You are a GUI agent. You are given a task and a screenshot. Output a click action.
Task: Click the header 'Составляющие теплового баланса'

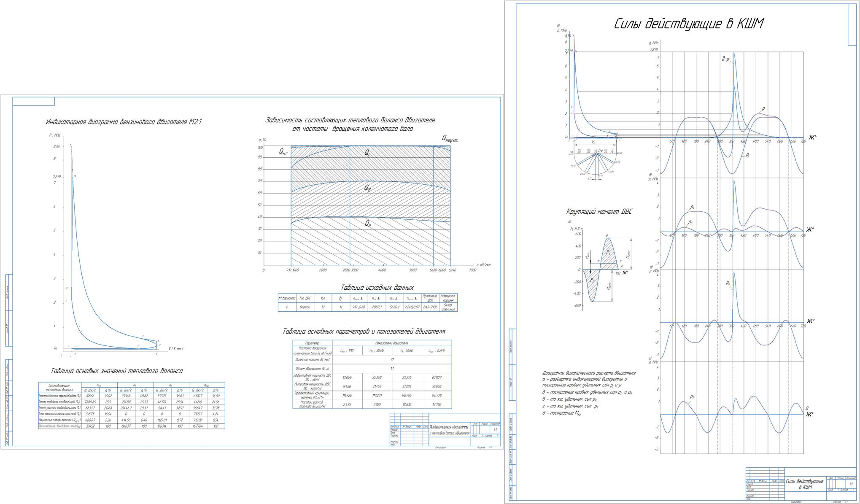[x=60, y=388]
